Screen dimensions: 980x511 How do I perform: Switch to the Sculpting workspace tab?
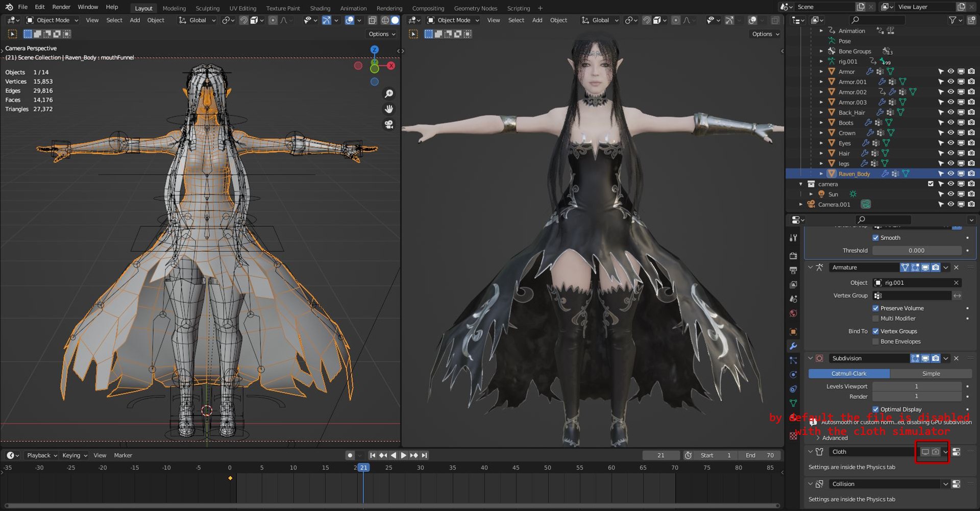[208, 8]
